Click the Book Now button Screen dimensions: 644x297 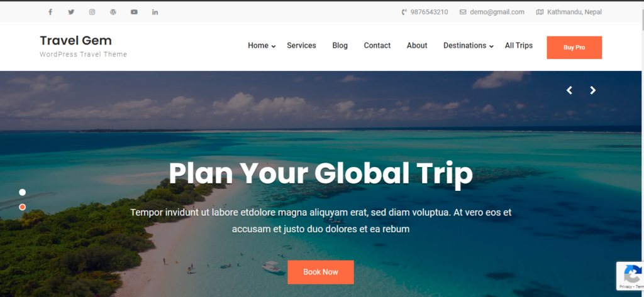(321, 272)
